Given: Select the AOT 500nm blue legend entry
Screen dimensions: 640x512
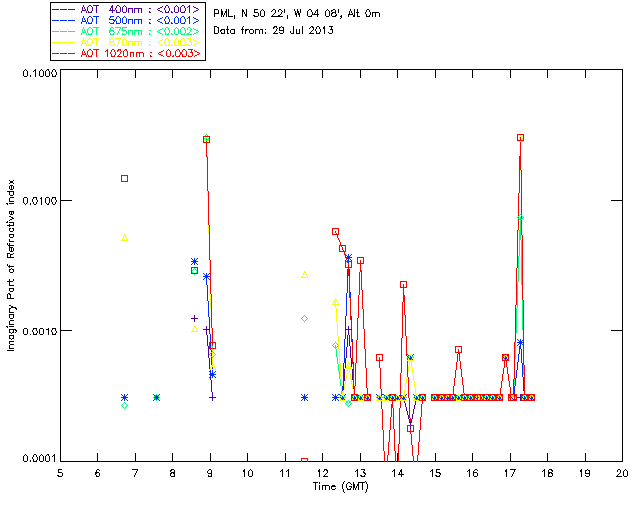Looking at the screenshot, I should 127,20.
